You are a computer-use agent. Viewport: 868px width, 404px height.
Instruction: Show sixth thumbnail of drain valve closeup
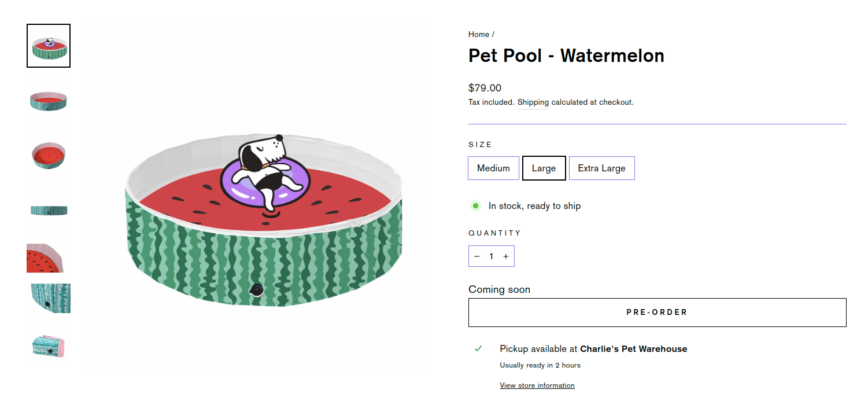point(49,299)
